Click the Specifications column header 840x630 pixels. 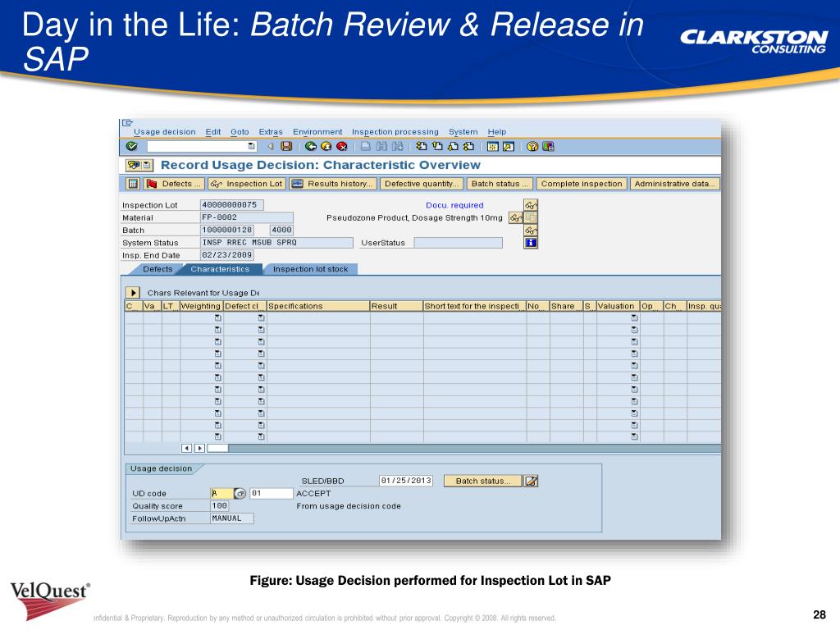318,306
